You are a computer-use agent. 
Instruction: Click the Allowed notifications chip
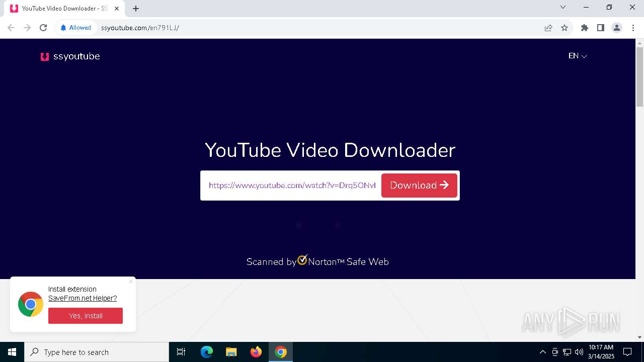pyautogui.click(x=75, y=28)
